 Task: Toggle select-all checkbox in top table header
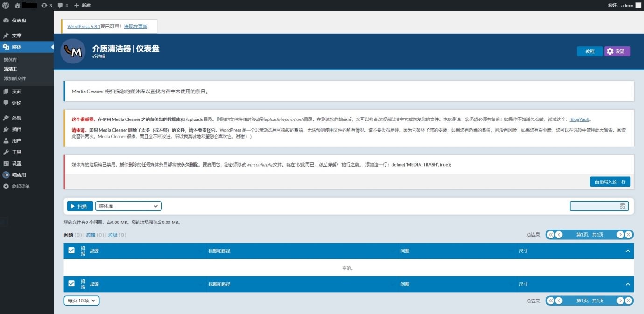(71, 251)
